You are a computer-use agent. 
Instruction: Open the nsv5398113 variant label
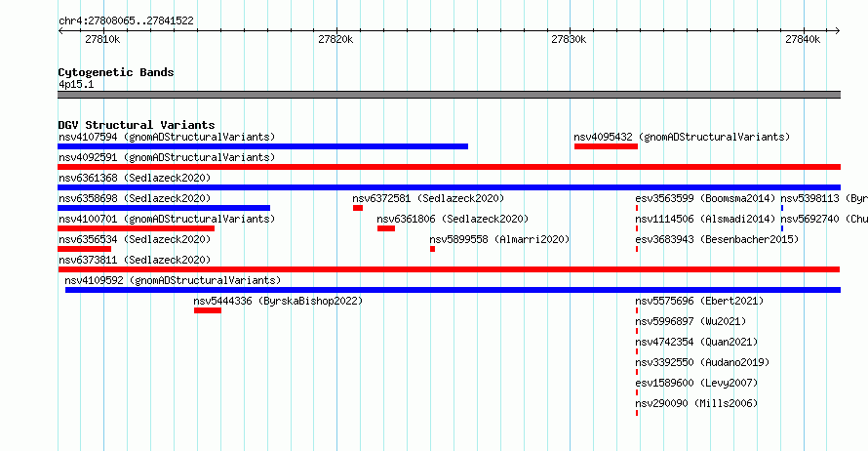click(824, 198)
